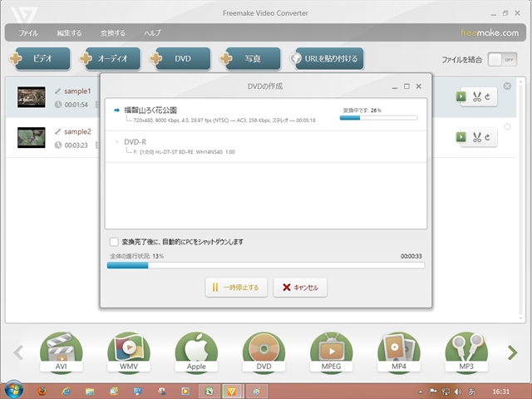This screenshot has height=399, width=532.
Task: Click the 一時停止する pause button
Action: (x=235, y=288)
